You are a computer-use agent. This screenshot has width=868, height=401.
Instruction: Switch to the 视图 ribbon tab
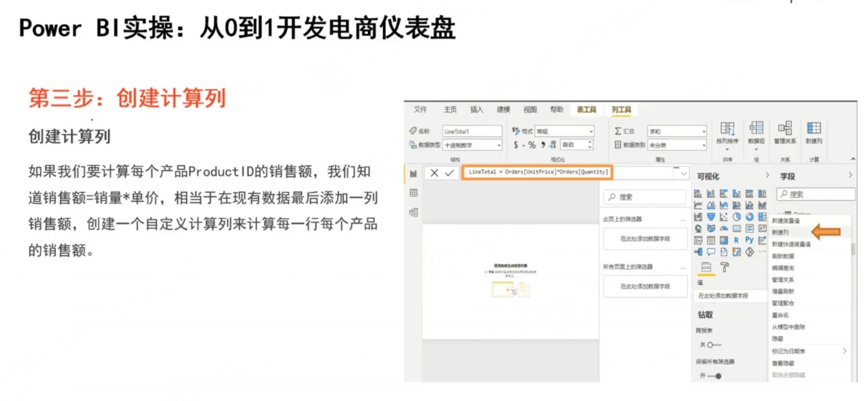click(530, 109)
